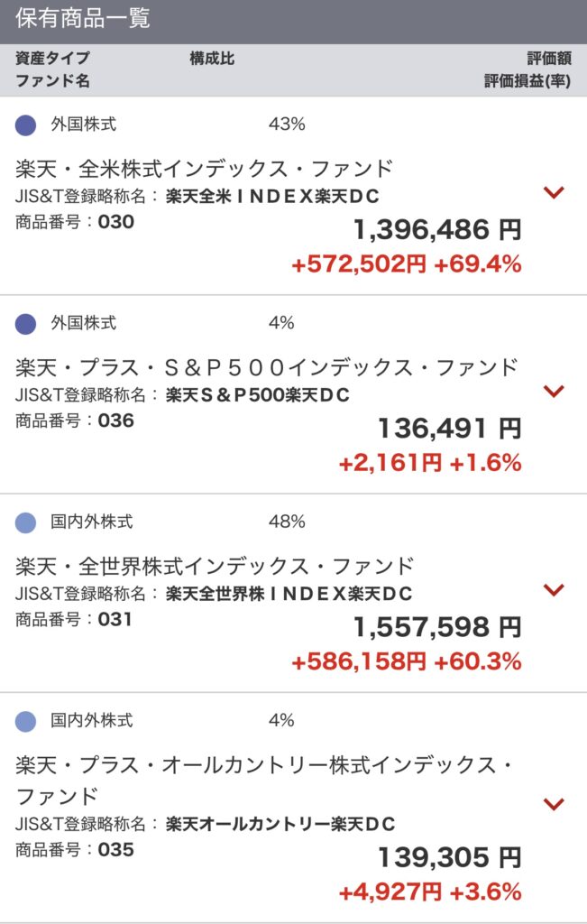Open the 楽天・プラス・オールカントリー株式インデックス fund name
Screen dimensions: 587x924
pyautogui.click(x=264, y=780)
